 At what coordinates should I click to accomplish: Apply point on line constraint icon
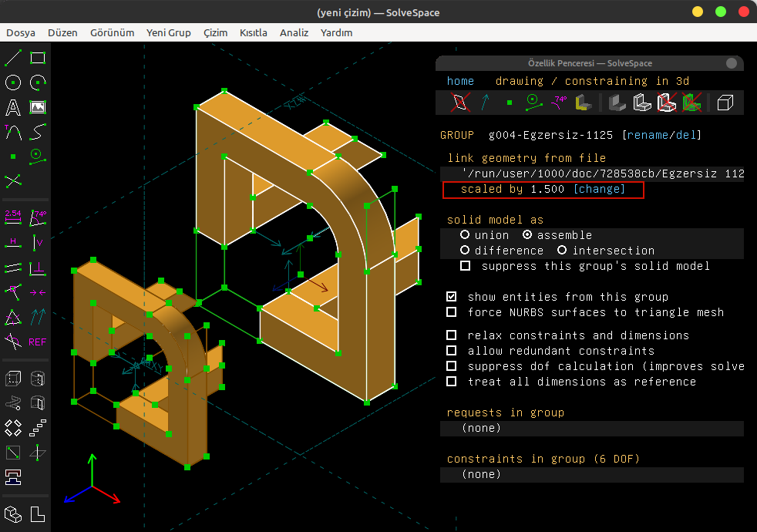coord(13,292)
